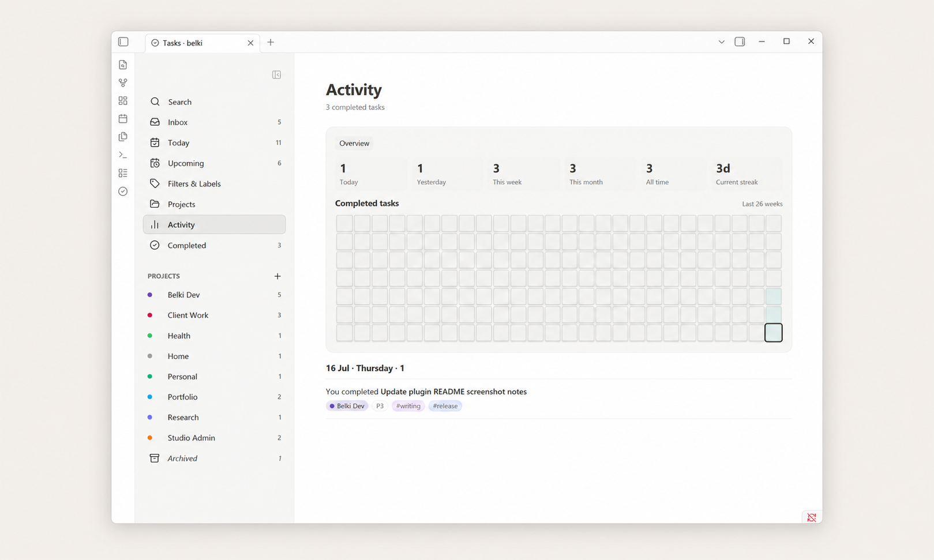The height and width of the screenshot is (560, 934).
Task: Open the Health project
Action: pyautogui.click(x=214, y=336)
